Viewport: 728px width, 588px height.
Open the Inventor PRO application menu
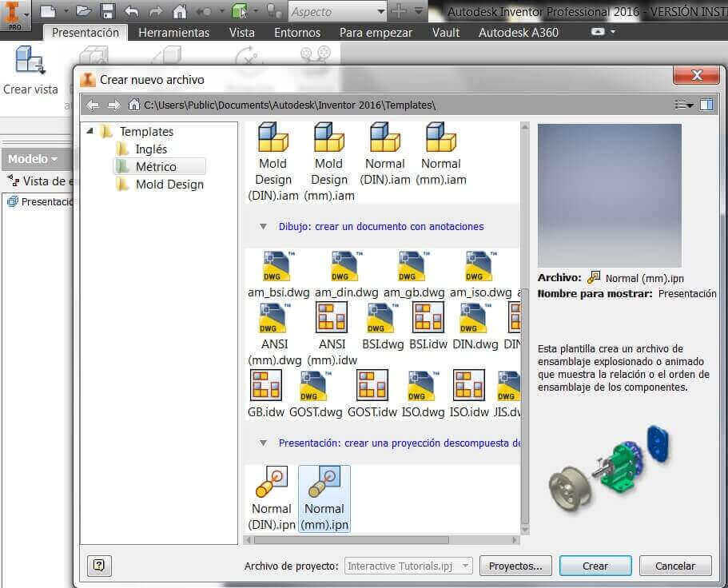pyautogui.click(x=15, y=15)
